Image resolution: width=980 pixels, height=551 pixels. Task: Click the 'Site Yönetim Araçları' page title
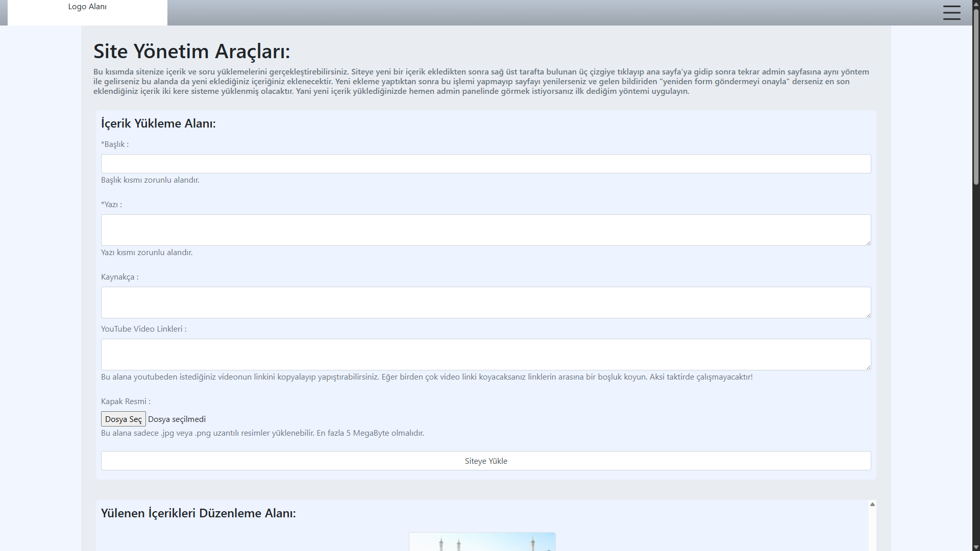(191, 51)
